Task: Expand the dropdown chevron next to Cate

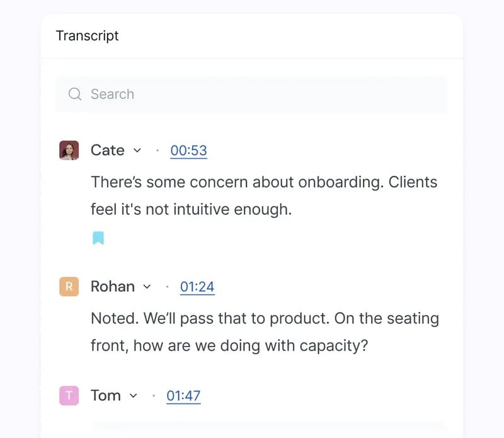Action: (137, 151)
